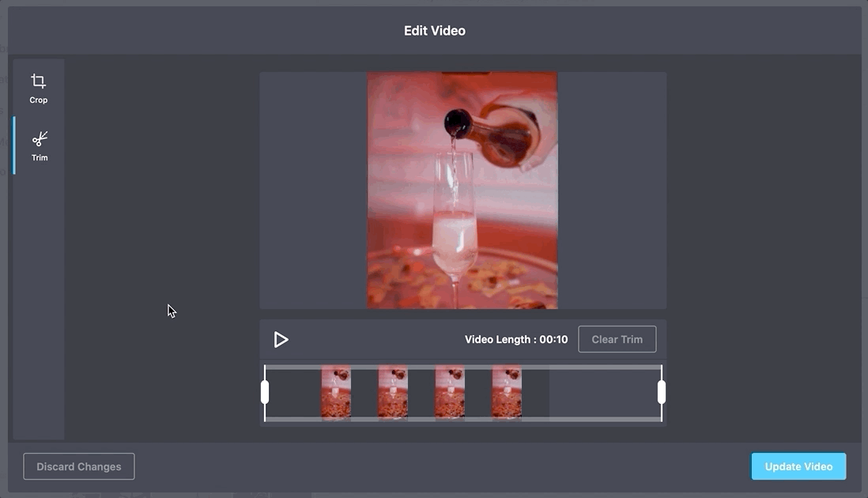Click the Crop text label in sidebar
The width and height of the screenshot is (868, 498).
coord(39,100)
